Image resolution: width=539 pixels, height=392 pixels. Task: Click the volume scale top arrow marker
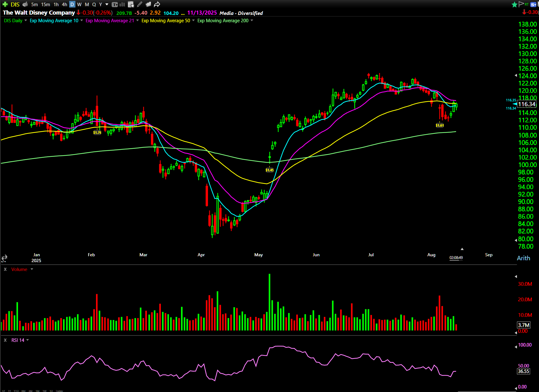(x=516, y=276)
